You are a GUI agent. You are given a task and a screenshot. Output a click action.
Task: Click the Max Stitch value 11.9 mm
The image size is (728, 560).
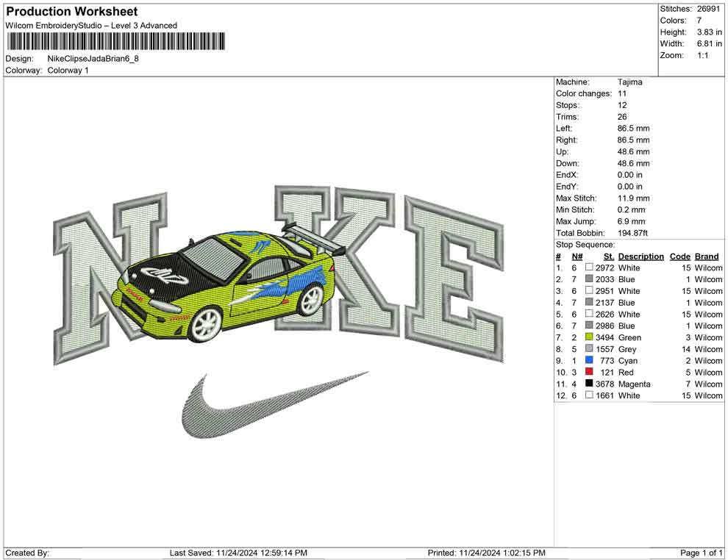pos(634,198)
